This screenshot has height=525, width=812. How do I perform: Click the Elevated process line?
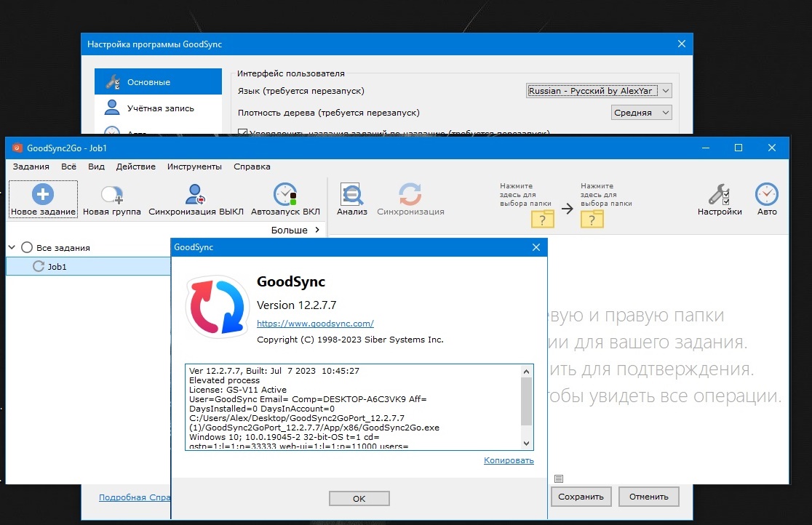click(x=224, y=380)
